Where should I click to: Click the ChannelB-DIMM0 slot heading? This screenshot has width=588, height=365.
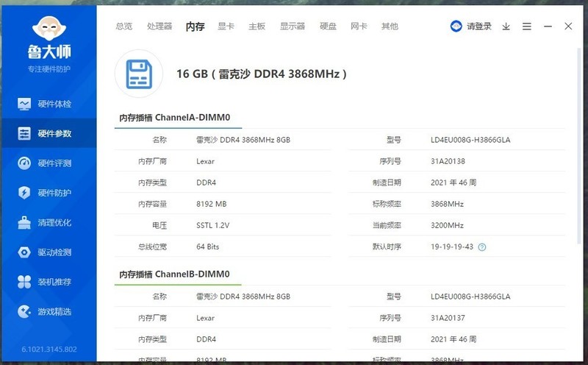point(174,274)
